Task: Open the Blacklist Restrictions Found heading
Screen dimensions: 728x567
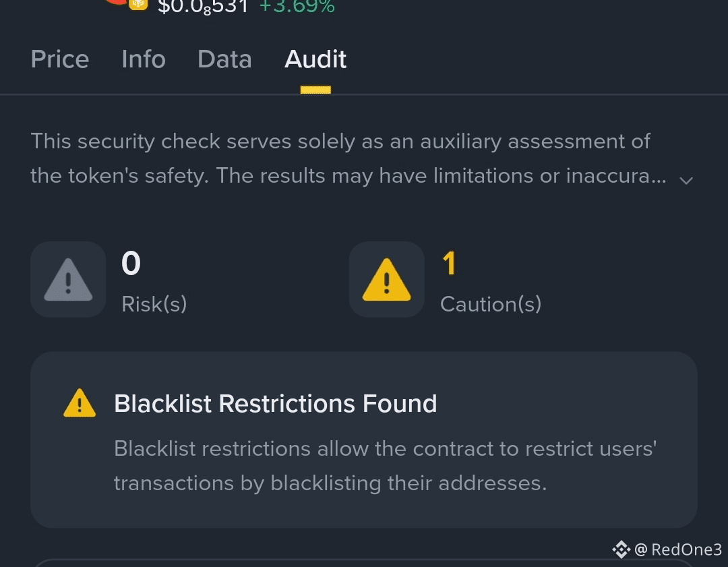Action: coord(276,403)
